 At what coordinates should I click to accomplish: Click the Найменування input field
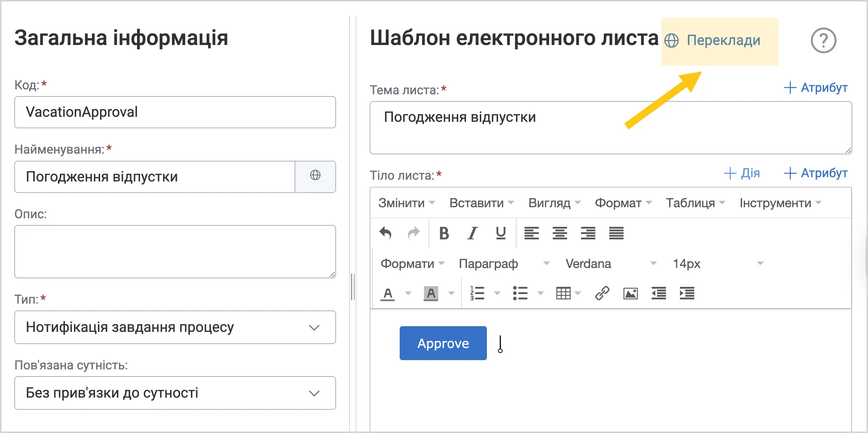click(155, 177)
